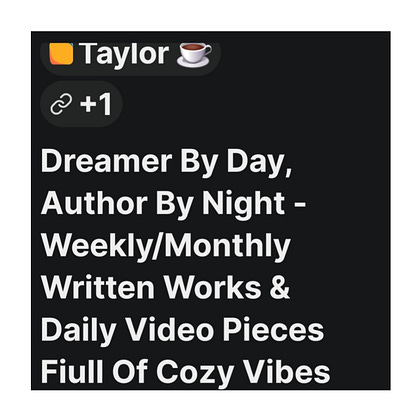Click the coffee cup emoji

pyautogui.click(x=194, y=54)
